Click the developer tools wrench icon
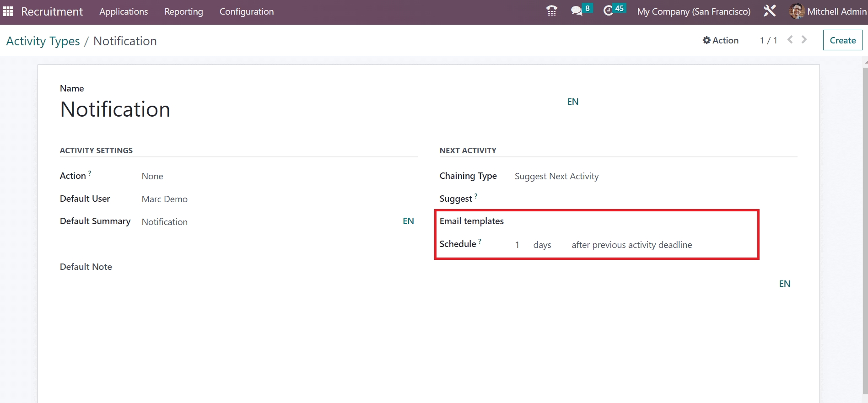The height and width of the screenshot is (403, 868). [770, 11]
